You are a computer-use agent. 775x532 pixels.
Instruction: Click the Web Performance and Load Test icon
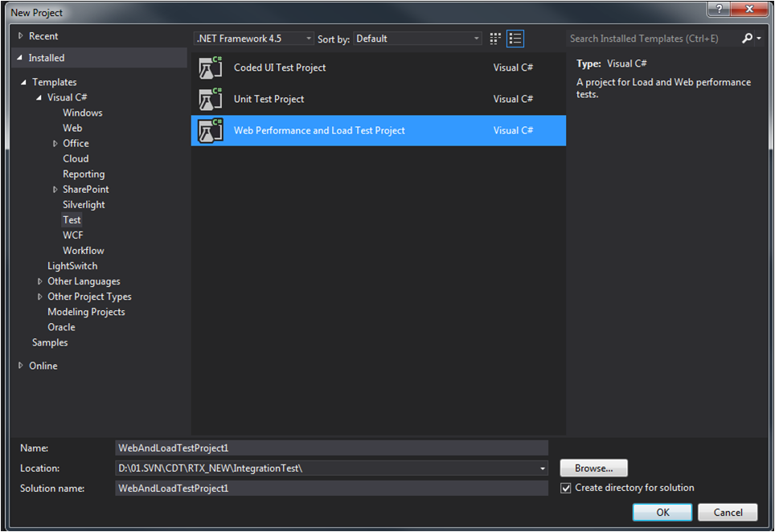point(211,131)
